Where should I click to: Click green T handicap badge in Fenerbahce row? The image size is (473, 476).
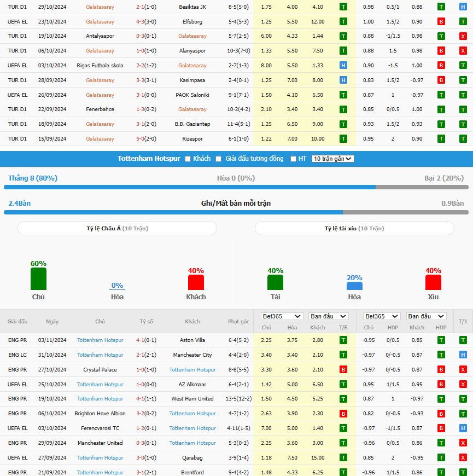441,109
